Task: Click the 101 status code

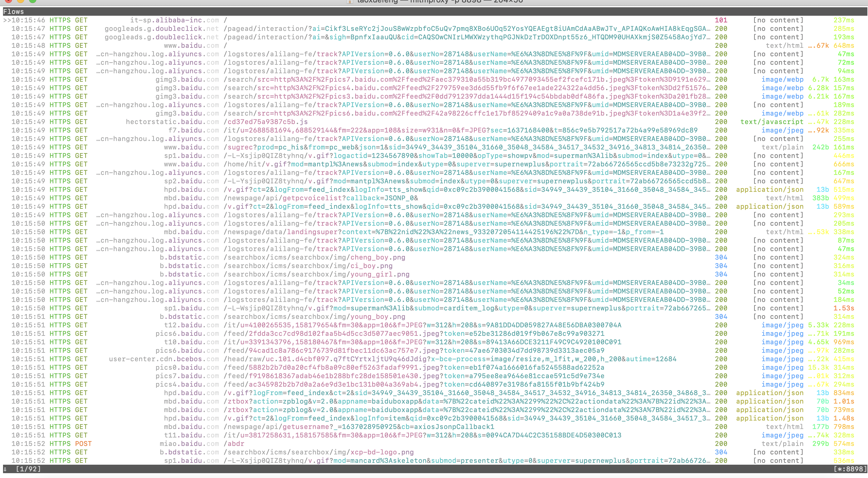Action: point(721,20)
